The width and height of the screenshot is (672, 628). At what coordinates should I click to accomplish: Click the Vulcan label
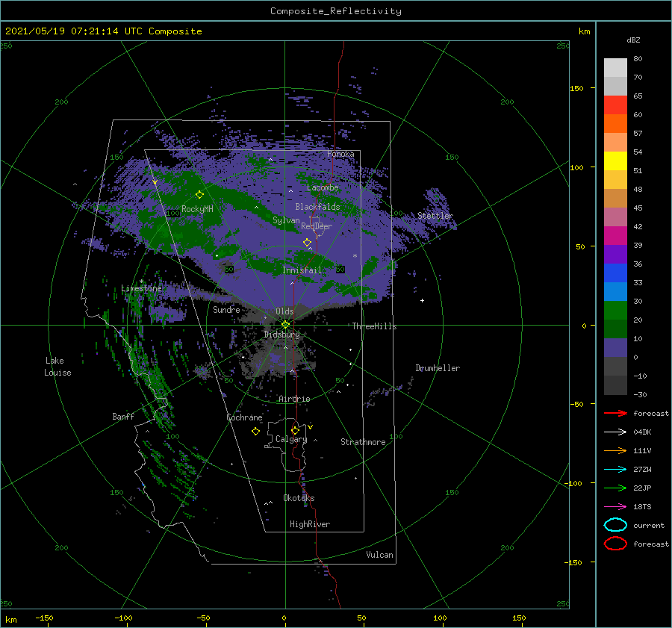click(x=379, y=555)
